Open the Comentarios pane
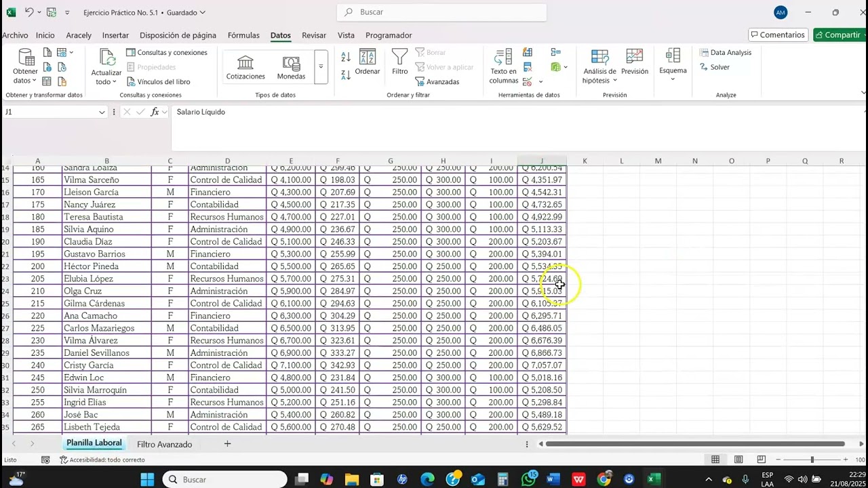Image resolution: width=868 pixels, height=488 pixels. 777,35
